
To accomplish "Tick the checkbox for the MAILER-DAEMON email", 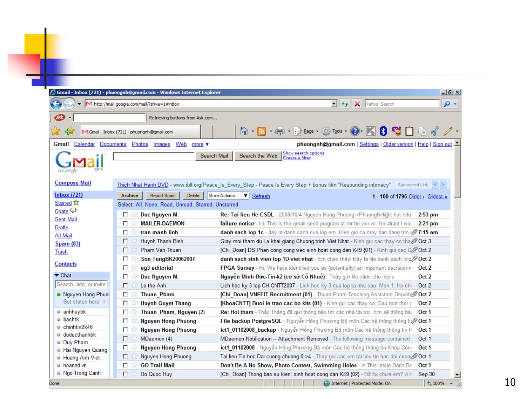I will [x=125, y=224].
